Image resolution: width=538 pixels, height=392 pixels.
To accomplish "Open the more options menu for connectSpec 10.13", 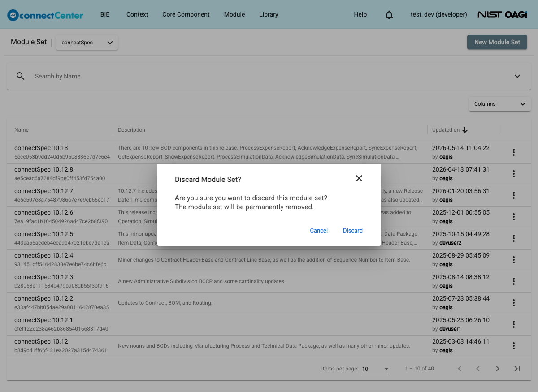I will 514,152.
